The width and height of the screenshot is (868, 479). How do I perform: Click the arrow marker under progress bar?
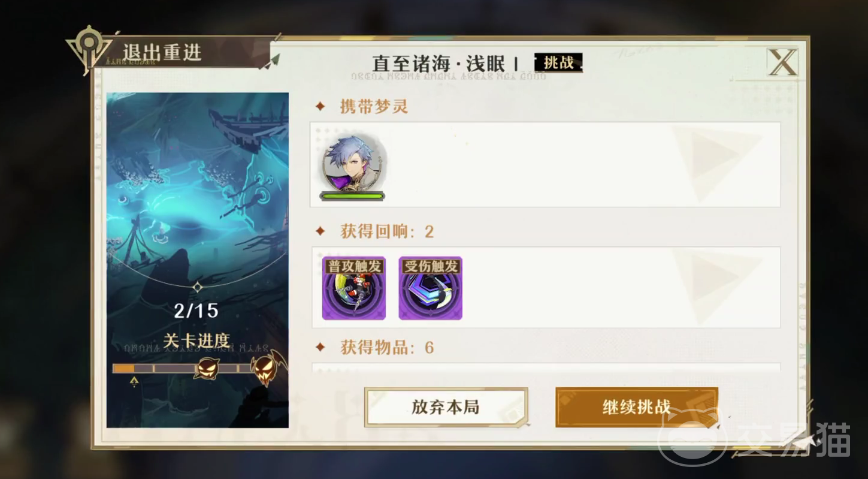click(134, 381)
